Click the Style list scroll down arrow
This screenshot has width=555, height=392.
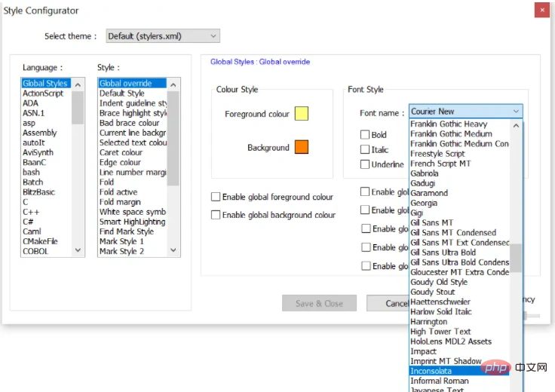tap(173, 251)
